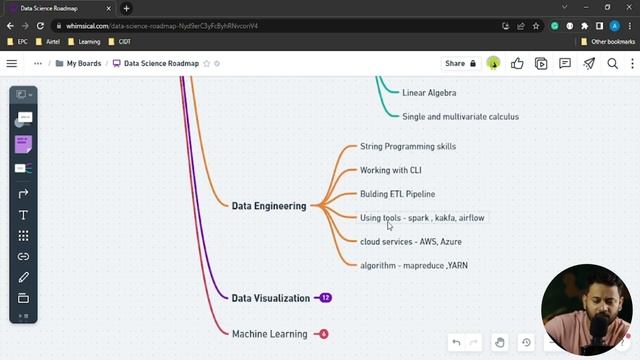Select Working with CLI node
The image size is (640, 360).
[391, 170]
